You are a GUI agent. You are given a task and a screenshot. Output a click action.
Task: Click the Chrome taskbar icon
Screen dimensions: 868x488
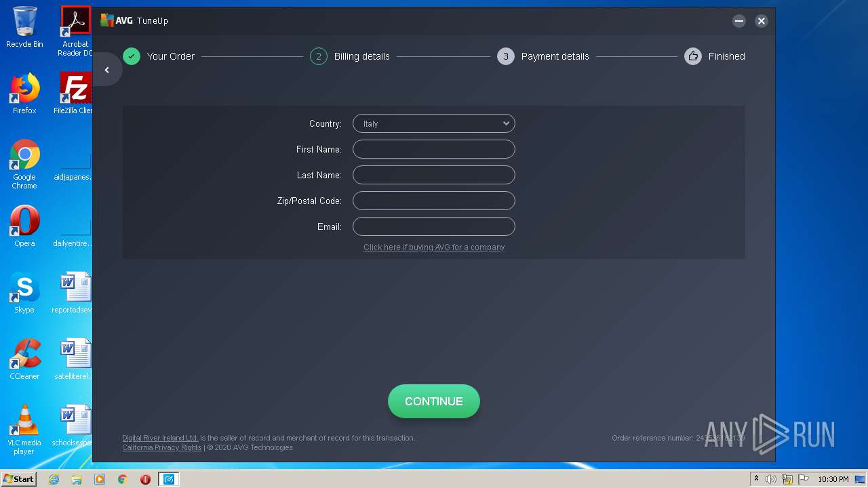123,479
